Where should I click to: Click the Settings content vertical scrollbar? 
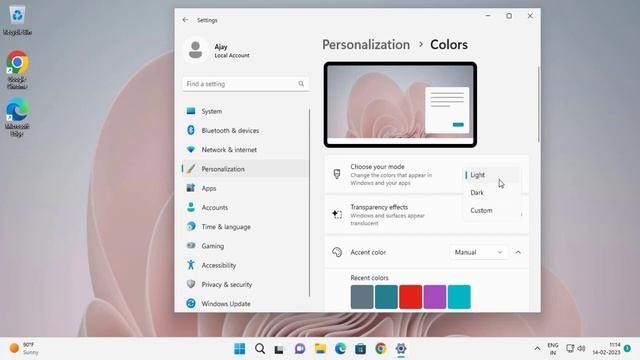point(538,104)
